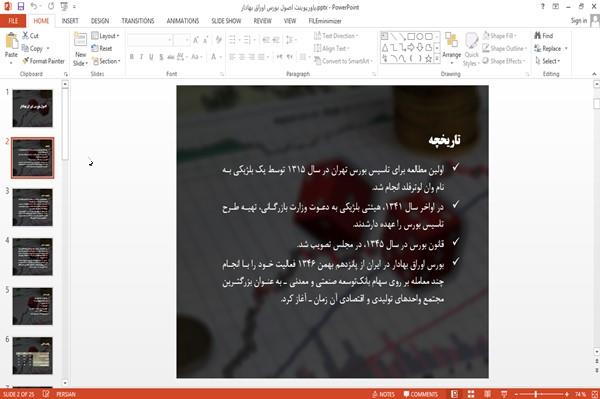Click the PERSIAN language indicator in the status bar

tap(66, 394)
